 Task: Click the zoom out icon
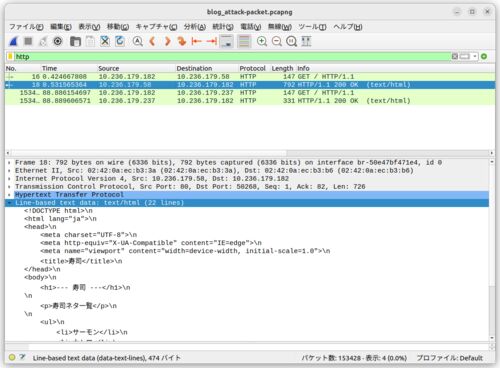tap(277, 41)
